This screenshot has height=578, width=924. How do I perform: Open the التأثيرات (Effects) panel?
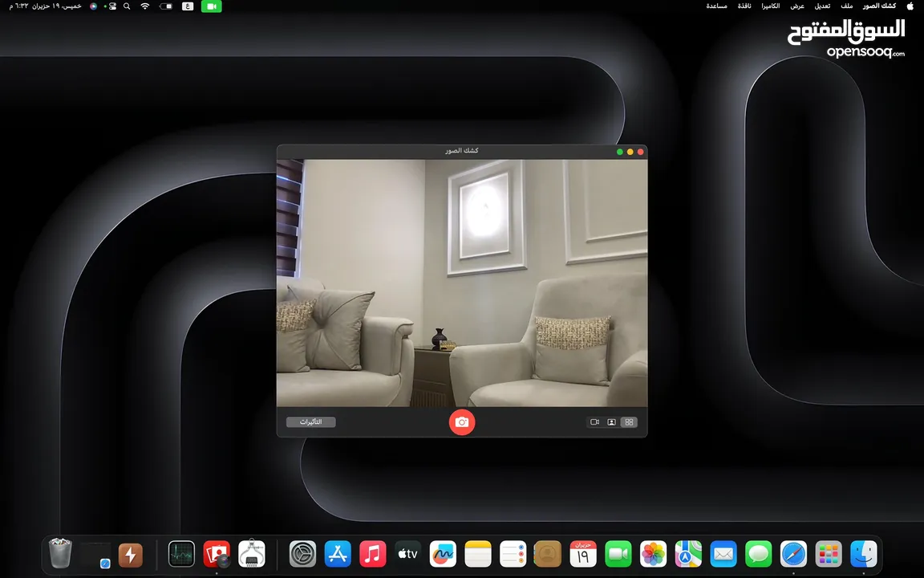(x=310, y=422)
